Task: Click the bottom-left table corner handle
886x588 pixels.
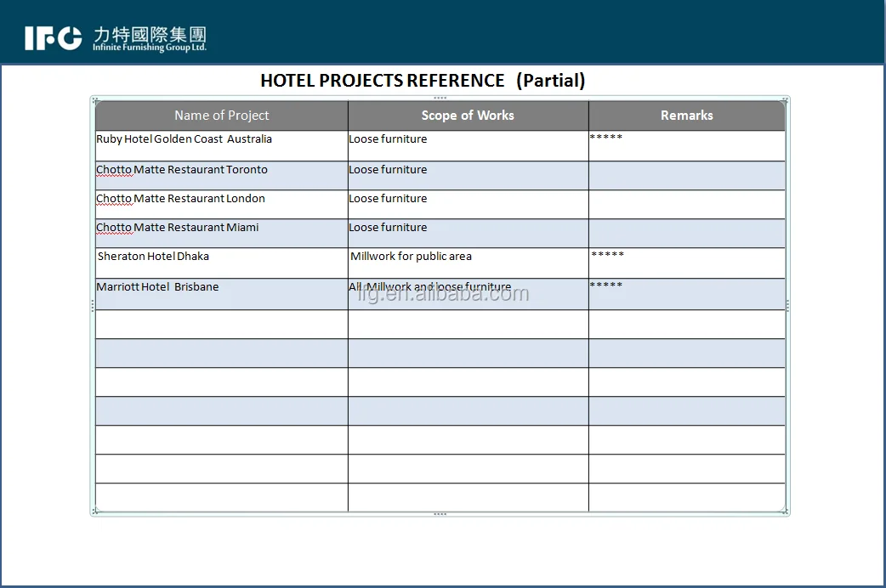Action: pyautogui.click(x=94, y=512)
